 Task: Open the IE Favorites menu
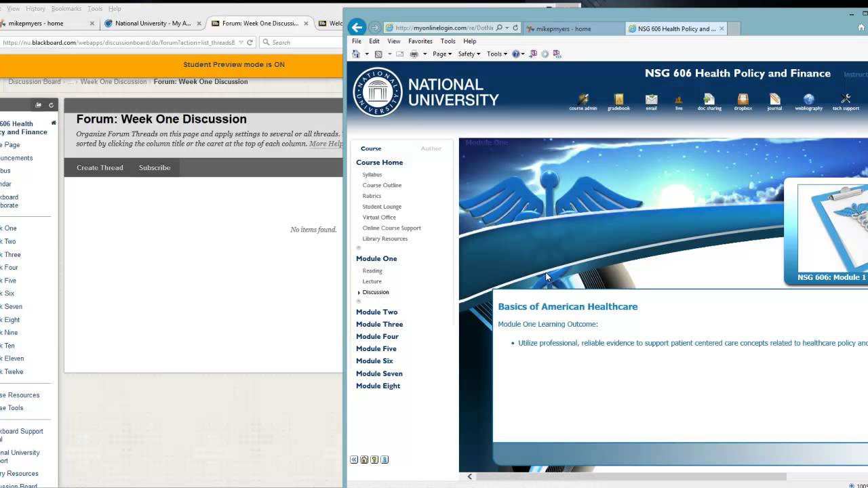(420, 41)
